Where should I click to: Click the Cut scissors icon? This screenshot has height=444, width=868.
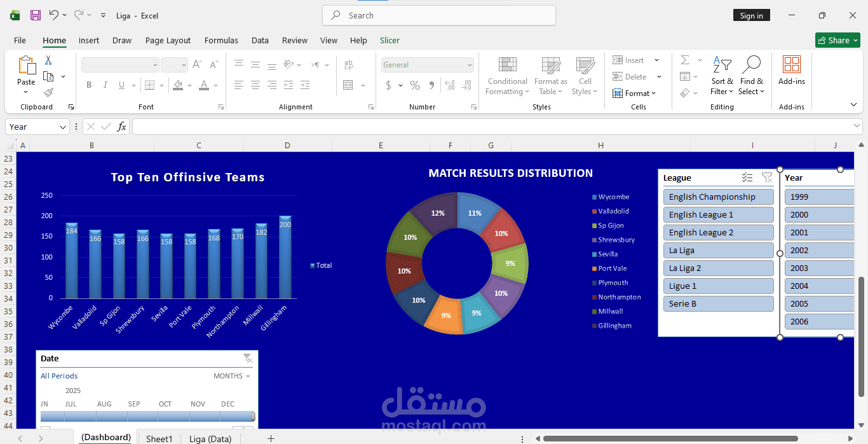point(48,60)
